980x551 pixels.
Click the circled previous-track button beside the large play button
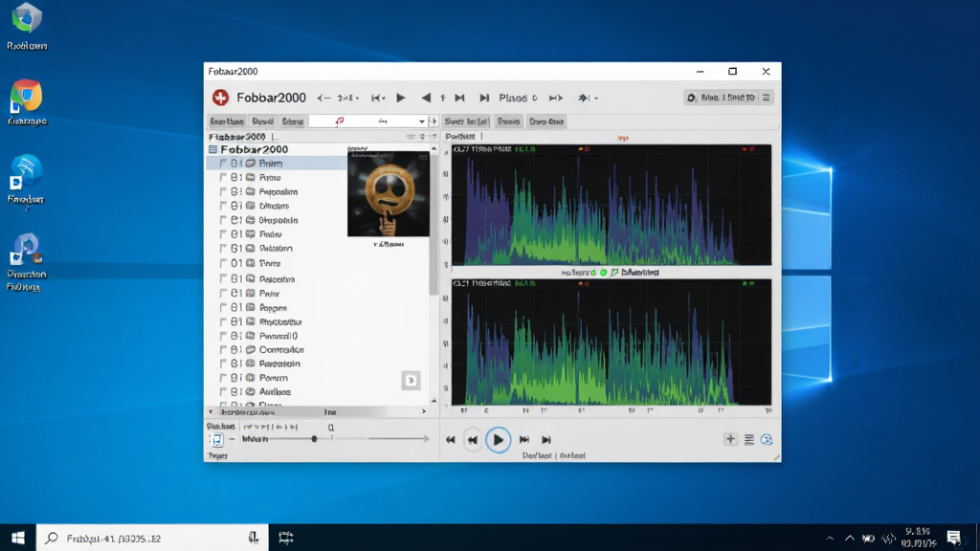pyautogui.click(x=473, y=440)
